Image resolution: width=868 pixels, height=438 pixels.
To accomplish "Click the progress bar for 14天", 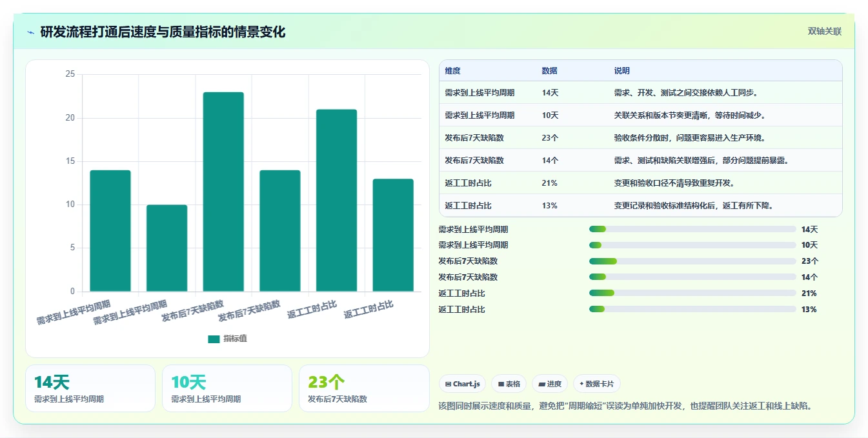I will [692, 229].
